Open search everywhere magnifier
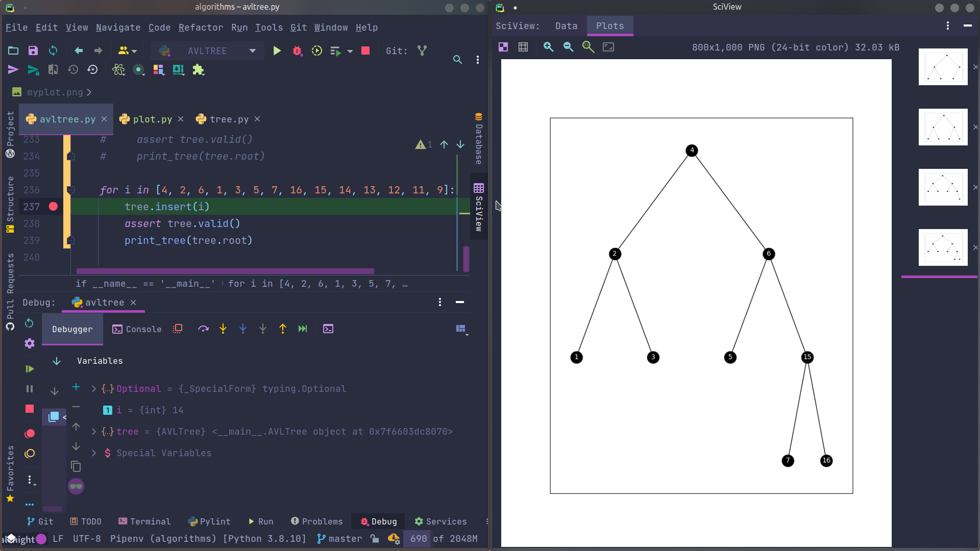This screenshot has height=551, width=980. point(457,60)
